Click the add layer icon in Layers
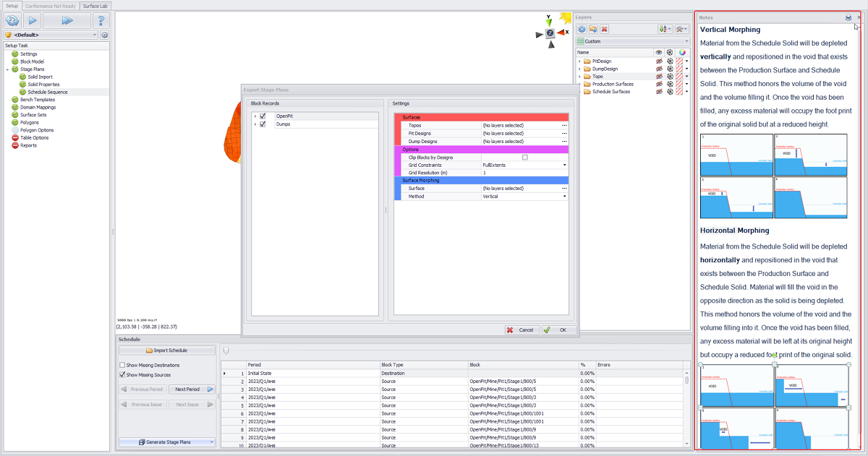868x456 pixels. (582, 29)
